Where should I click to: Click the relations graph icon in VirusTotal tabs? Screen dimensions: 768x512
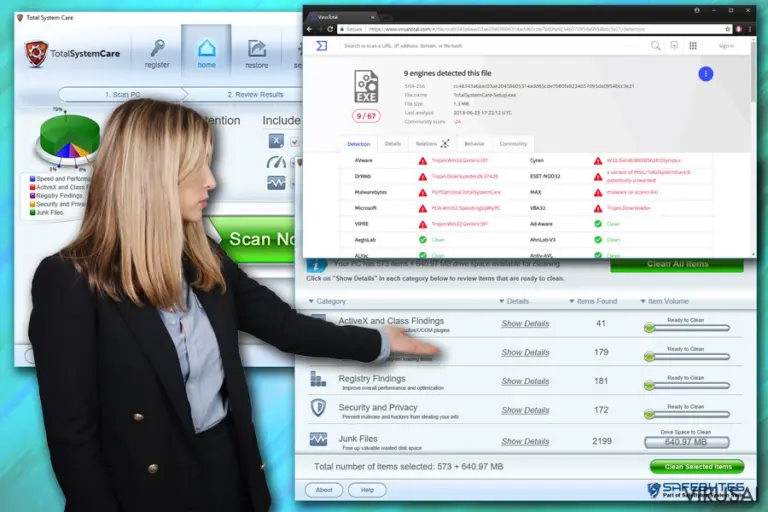(445, 144)
